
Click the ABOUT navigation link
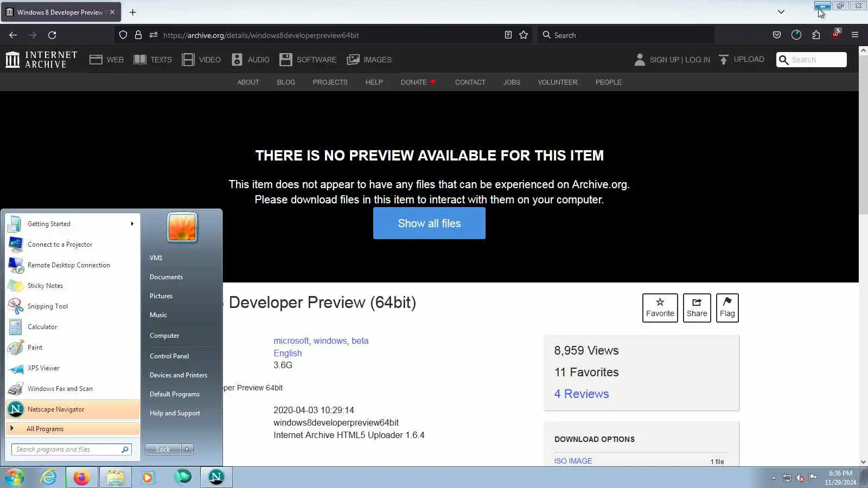point(248,82)
